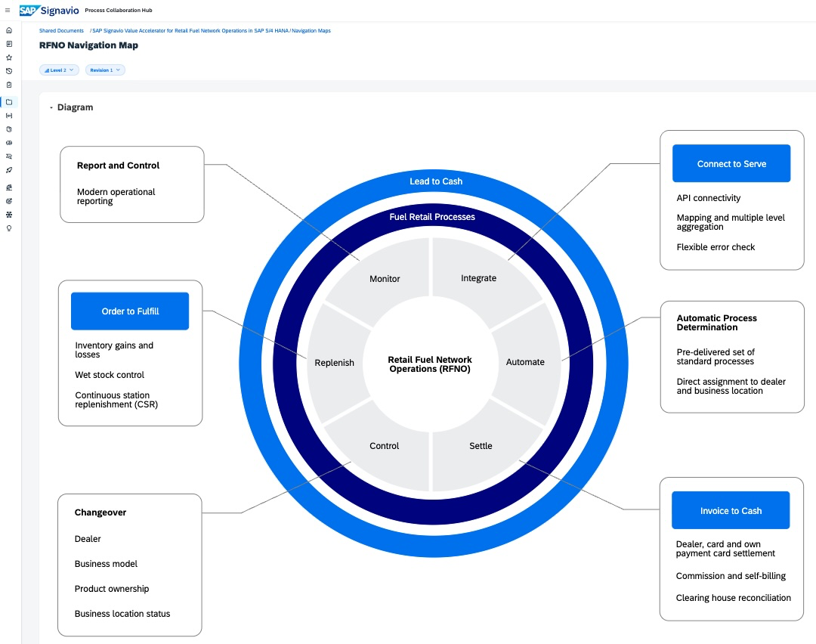Open the recent history clock icon

9,71
